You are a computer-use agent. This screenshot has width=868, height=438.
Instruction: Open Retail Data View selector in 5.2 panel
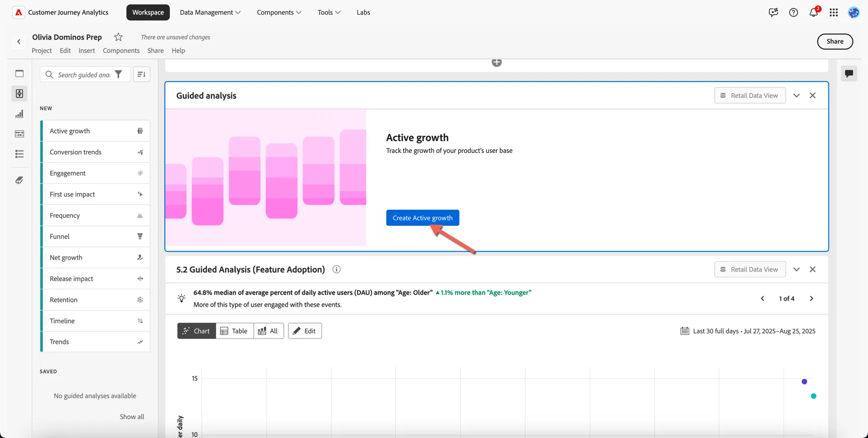[x=750, y=270]
